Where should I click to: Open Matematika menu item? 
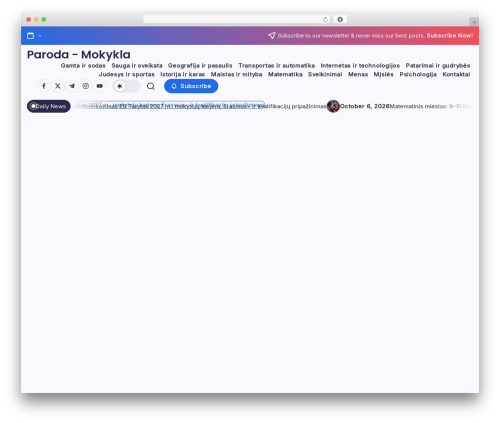pyautogui.click(x=285, y=74)
